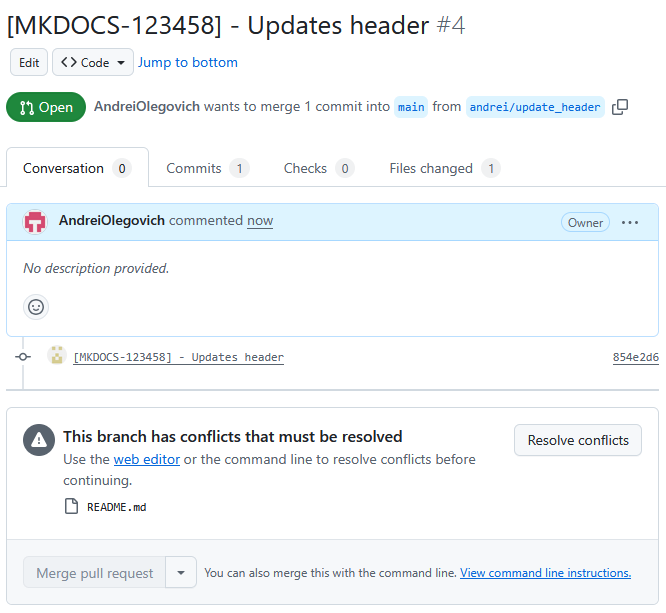The image size is (666, 613).
Task: Open the Code dropdown button
Action: click(93, 62)
